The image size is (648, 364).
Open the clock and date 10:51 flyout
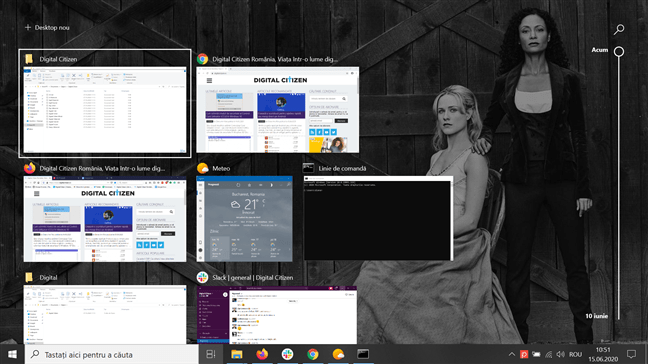point(603,354)
